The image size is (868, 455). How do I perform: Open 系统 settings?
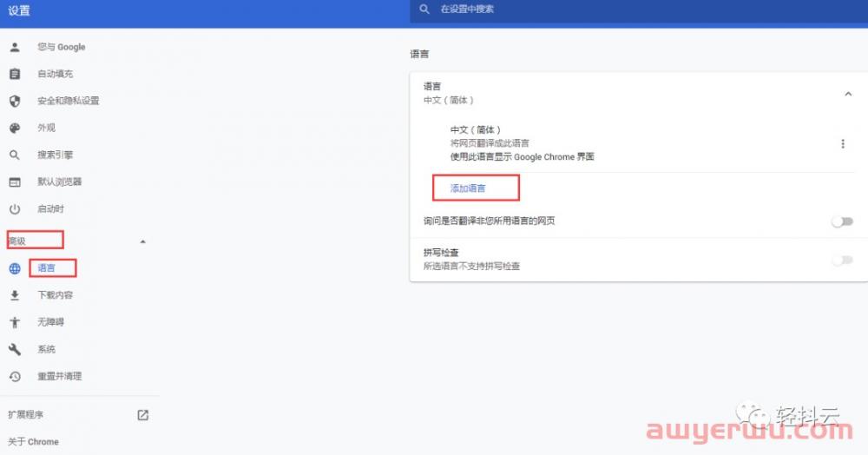point(47,349)
